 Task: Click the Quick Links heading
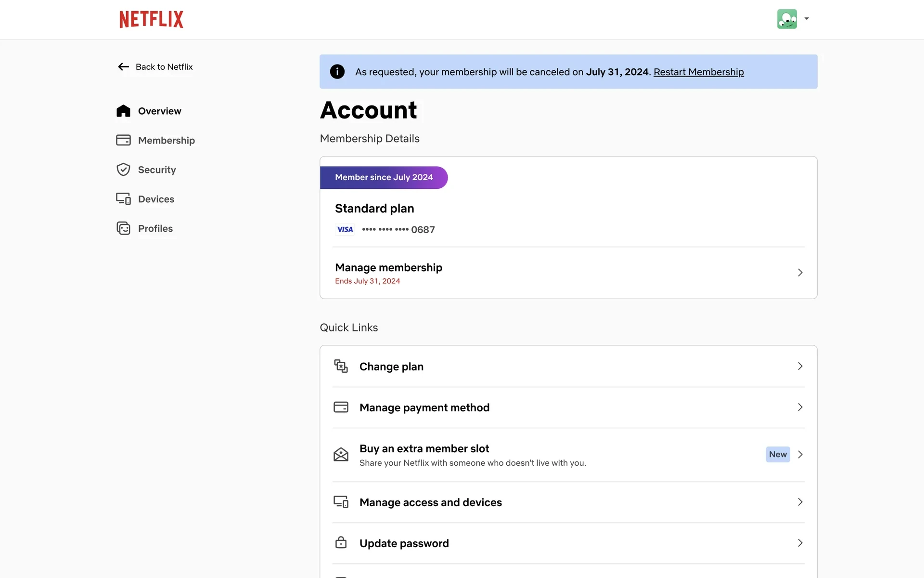point(349,328)
